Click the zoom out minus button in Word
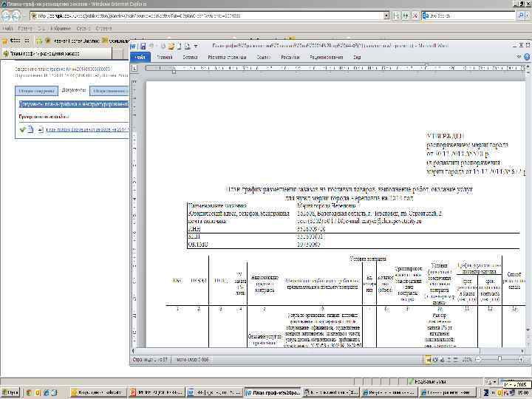Viewport: 532px width, 399px height. point(478,359)
